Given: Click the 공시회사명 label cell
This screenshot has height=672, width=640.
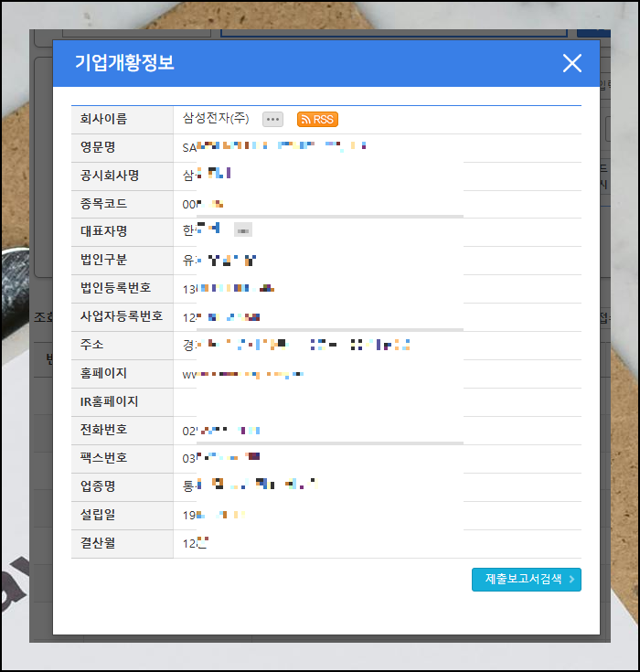Looking at the screenshot, I should (x=123, y=176).
